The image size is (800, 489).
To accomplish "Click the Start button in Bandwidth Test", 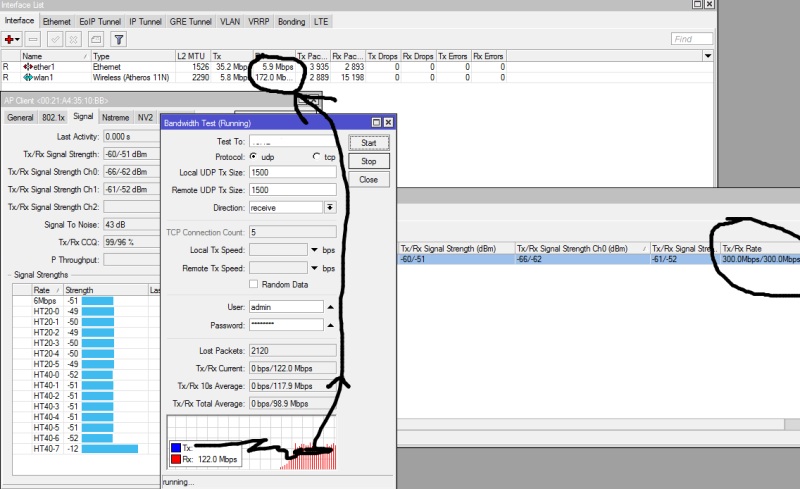I will pyautogui.click(x=369, y=143).
